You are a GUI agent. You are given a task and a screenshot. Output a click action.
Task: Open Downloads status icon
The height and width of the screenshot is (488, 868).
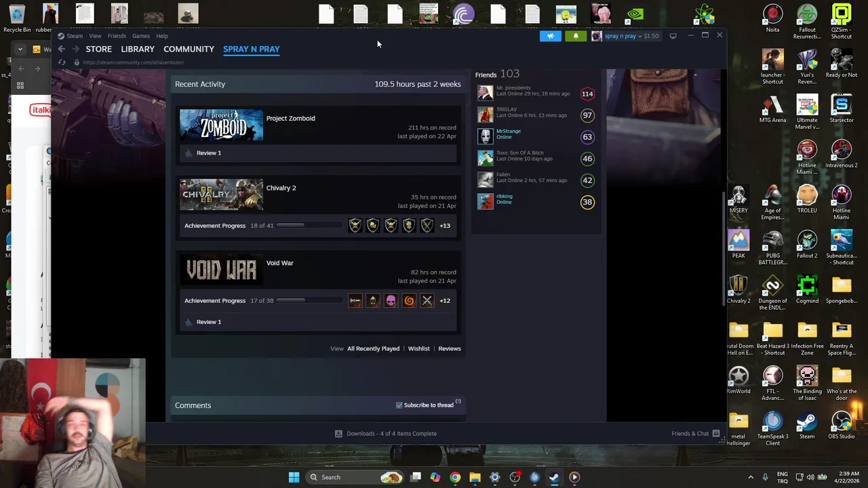click(x=338, y=434)
